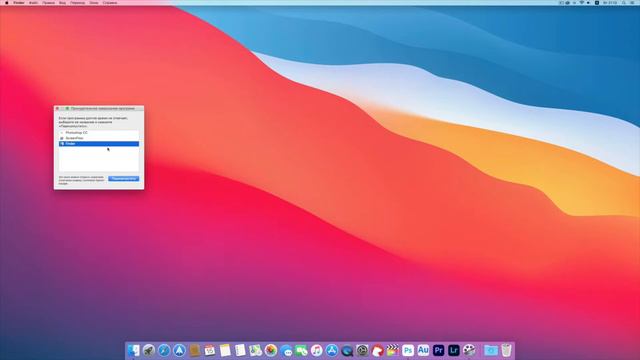640x360 pixels.
Task: Select the highlighted Finder row in the list
Action: coord(99,144)
